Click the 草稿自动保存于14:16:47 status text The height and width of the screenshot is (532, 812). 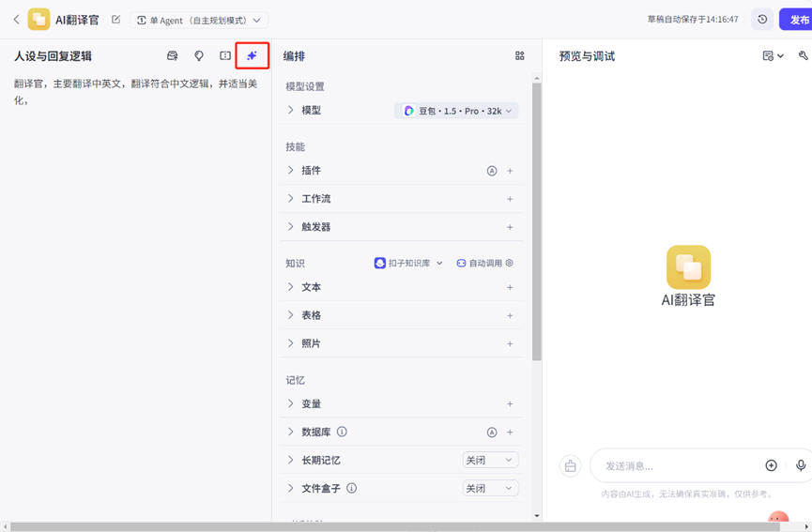693,20
